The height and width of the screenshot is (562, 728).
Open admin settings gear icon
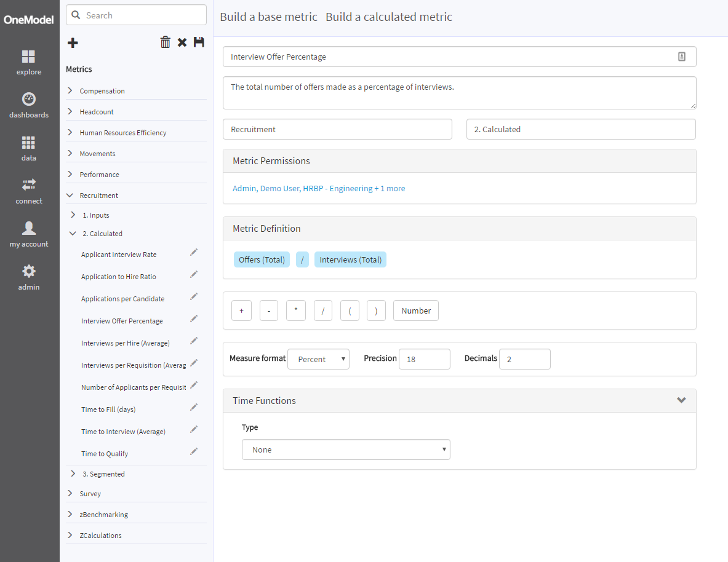pyautogui.click(x=29, y=277)
